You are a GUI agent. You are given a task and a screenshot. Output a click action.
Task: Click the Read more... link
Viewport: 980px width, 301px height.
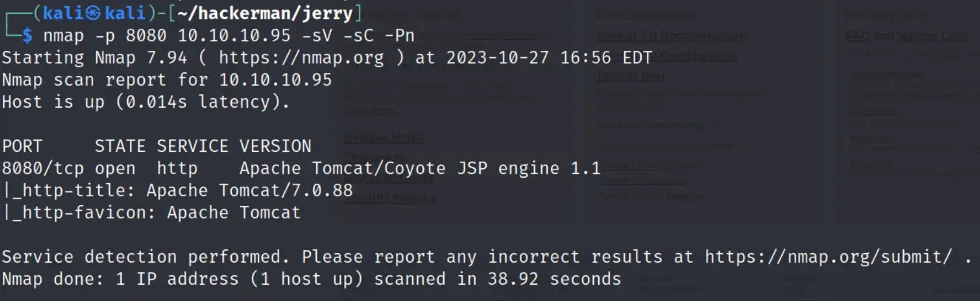pyautogui.click(x=372, y=111)
